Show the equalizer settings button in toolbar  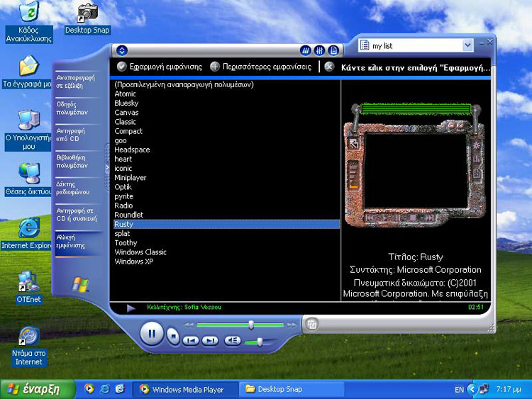pos(319,51)
